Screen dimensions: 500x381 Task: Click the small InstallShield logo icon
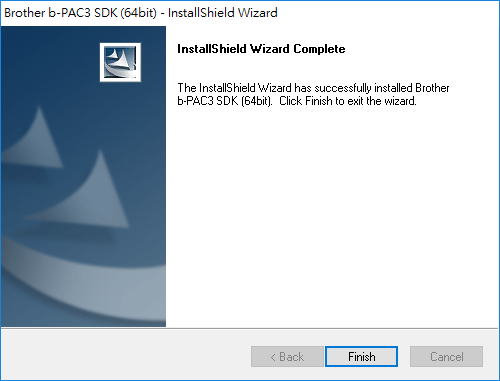coord(120,62)
